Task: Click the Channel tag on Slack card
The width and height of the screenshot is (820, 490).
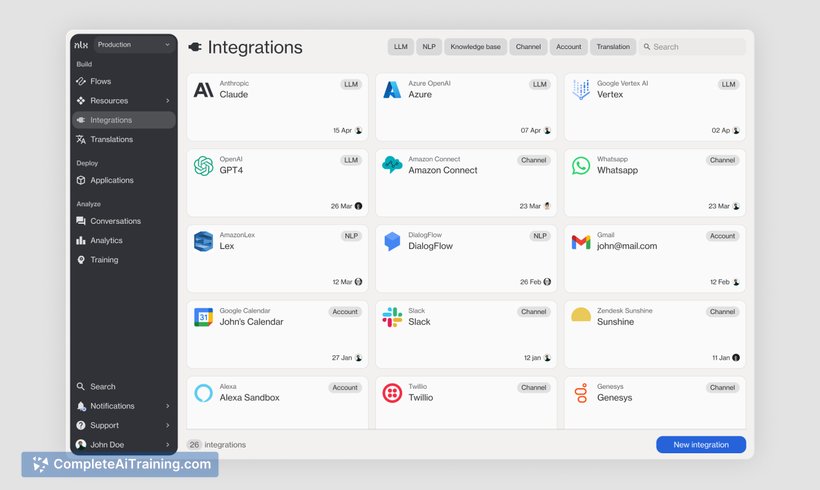Action: coord(533,312)
